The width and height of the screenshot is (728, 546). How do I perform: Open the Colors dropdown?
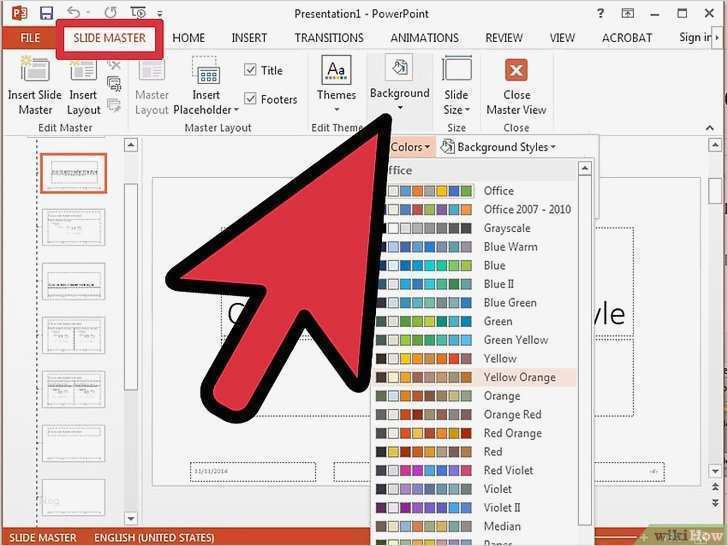pos(409,147)
